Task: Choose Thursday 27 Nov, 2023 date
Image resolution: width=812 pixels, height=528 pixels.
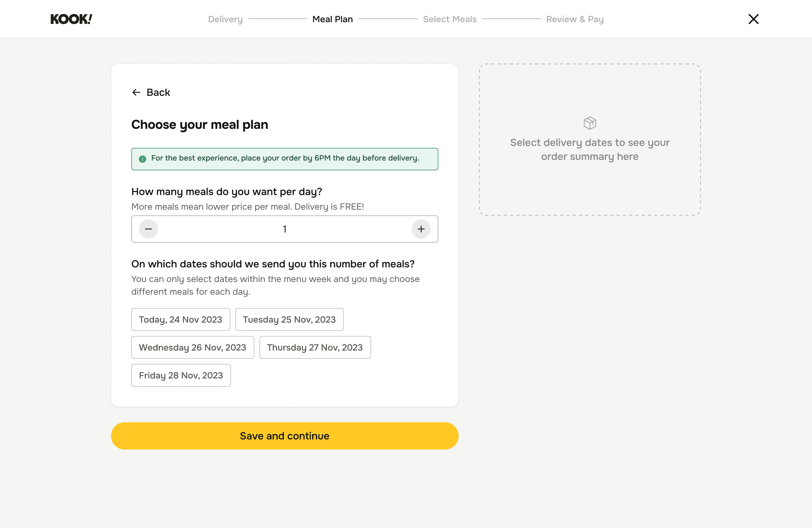Action: click(315, 347)
